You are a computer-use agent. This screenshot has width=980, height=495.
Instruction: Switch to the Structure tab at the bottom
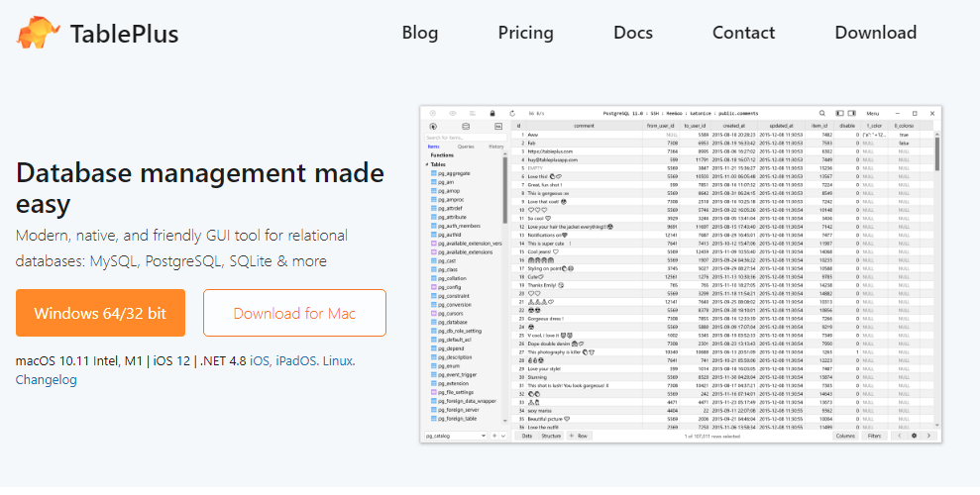coord(551,436)
